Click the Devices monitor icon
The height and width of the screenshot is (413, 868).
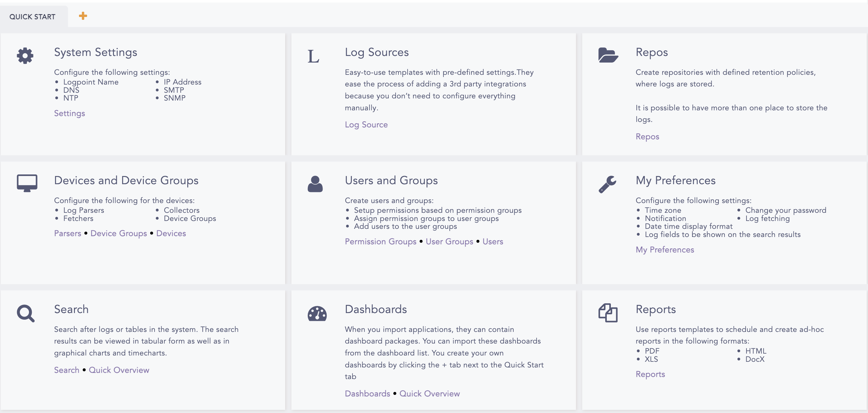(x=27, y=183)
